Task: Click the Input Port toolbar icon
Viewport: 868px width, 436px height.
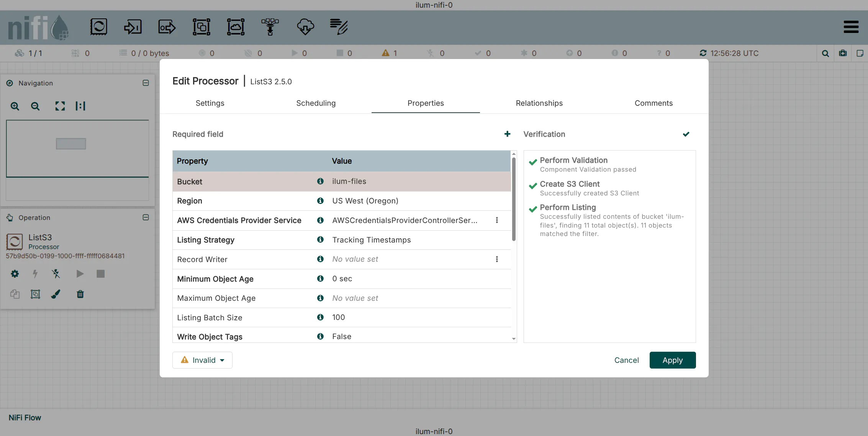Action: tap(133, 27)
